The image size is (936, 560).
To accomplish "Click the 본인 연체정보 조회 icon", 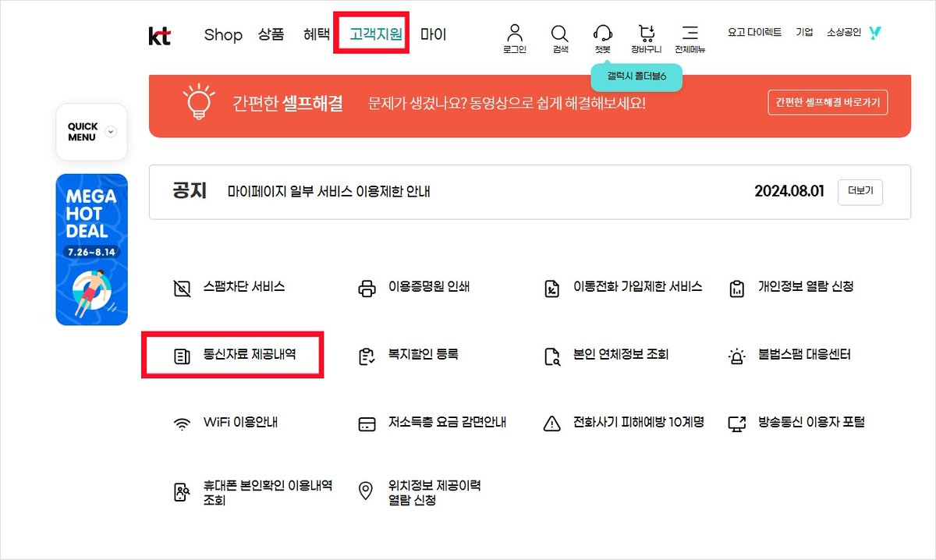I will pos(551,356).
